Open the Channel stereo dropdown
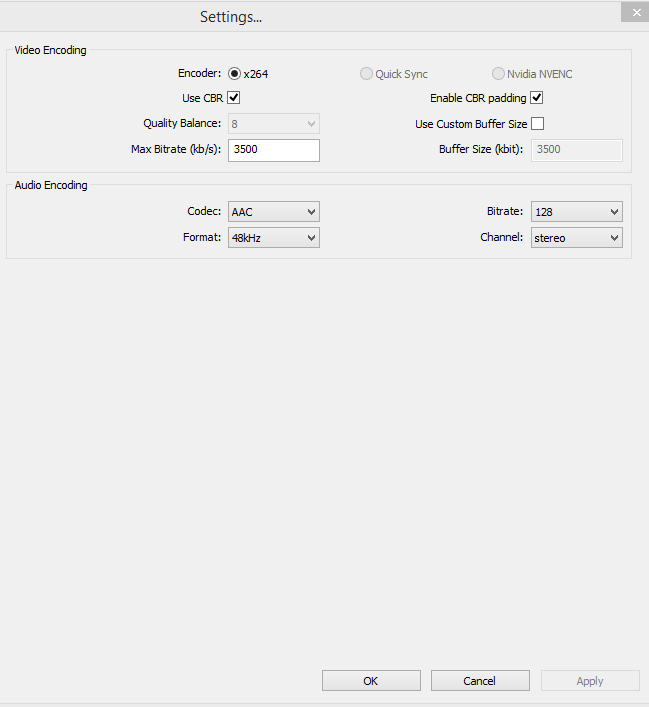Screen dimensions: 649x707 click(576, 238)
